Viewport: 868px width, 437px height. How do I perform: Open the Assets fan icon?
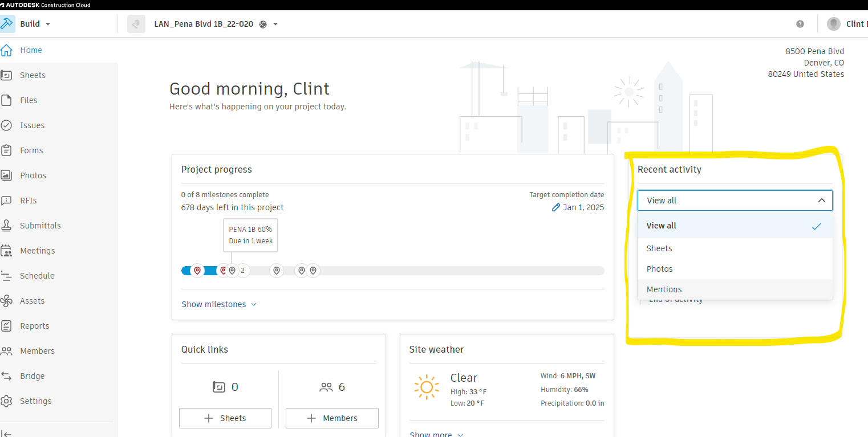coord(7,301)
